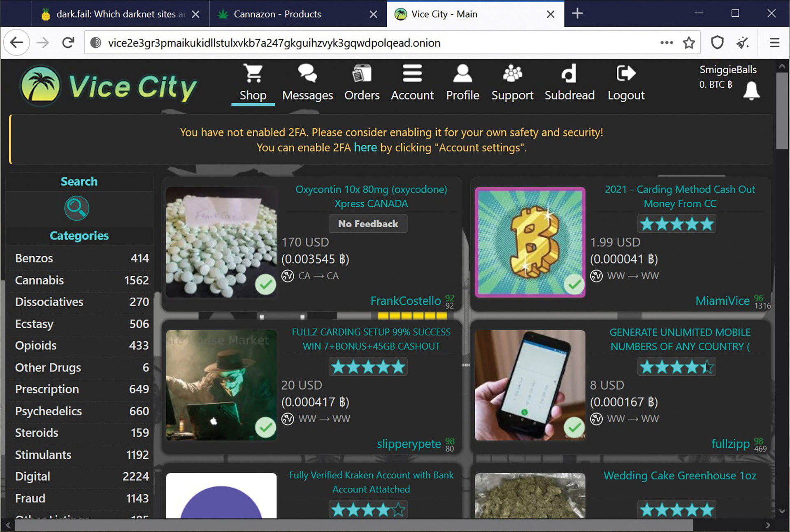
Task: Open the Steroids category
Action: (81, 433)
